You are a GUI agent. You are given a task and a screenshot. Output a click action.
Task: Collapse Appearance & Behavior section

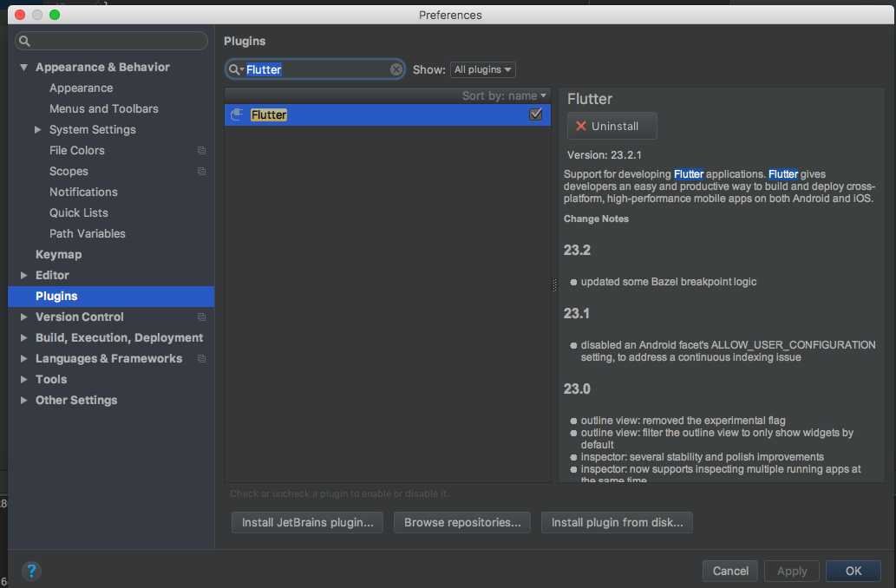[23, 68]
